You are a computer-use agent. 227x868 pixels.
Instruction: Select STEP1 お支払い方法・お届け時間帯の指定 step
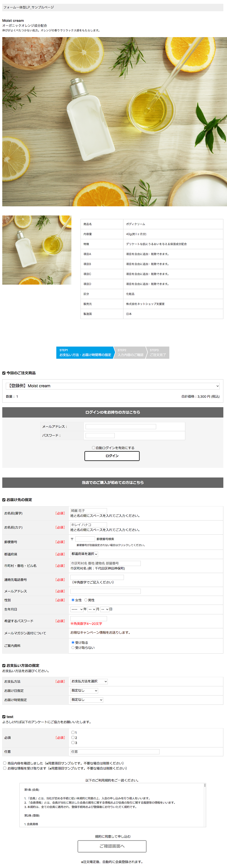click(x=85, y=352)
